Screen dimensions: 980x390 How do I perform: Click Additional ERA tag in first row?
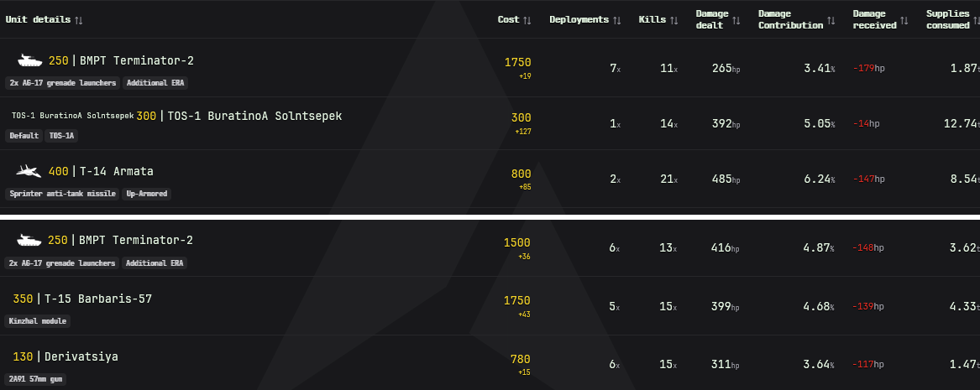tap(155, 83)
